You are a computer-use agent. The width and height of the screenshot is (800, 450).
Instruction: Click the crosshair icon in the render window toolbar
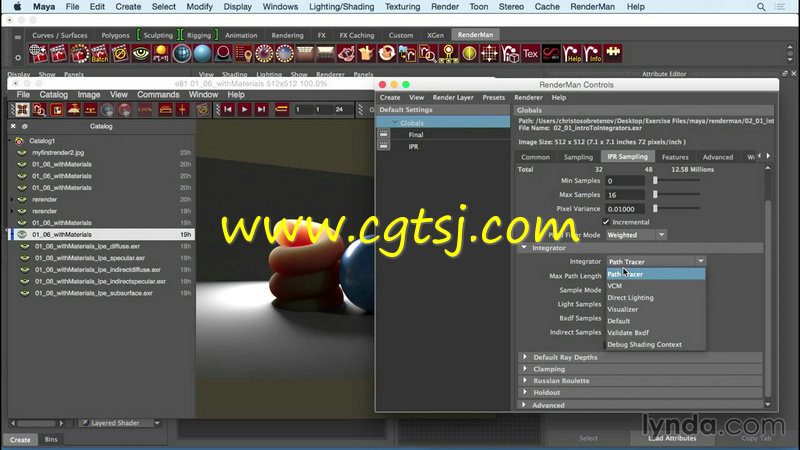click(x=182, y=110)
